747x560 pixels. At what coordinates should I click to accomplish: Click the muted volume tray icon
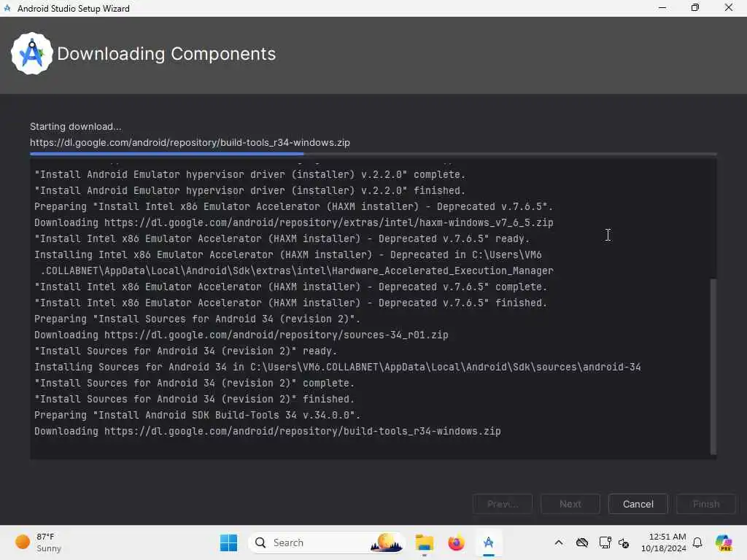[x=624, y=542]
